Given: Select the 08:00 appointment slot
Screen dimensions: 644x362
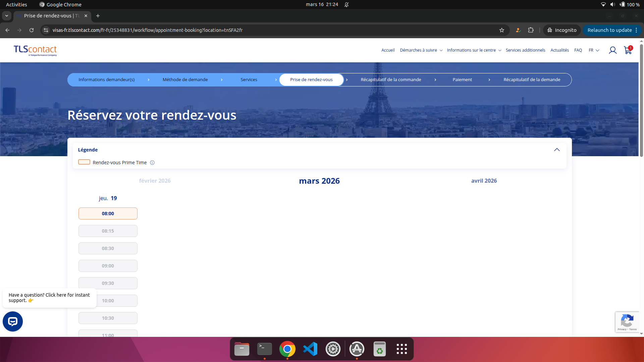Looking at the screenshot, I should (108, 214).
